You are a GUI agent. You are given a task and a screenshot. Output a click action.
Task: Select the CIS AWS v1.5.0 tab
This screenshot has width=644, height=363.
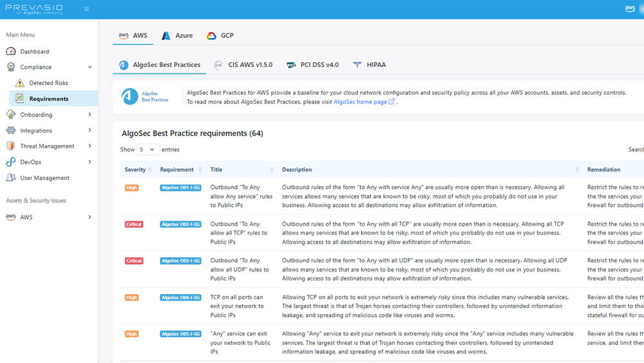(x=243, y=65)
